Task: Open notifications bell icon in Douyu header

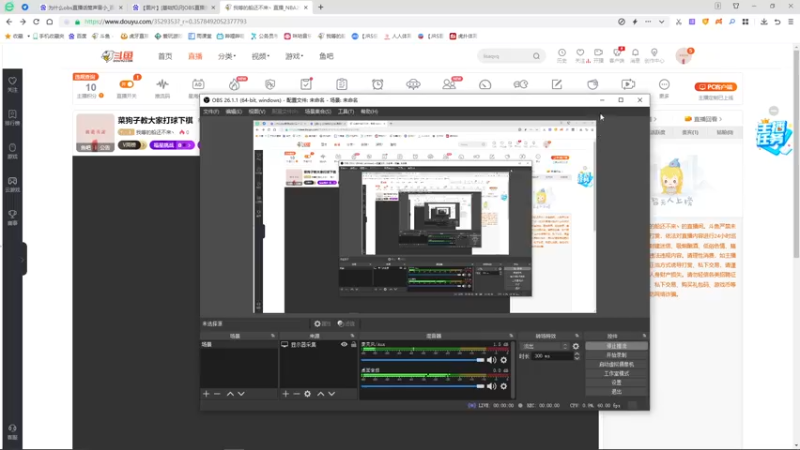Action: point(635,55)
